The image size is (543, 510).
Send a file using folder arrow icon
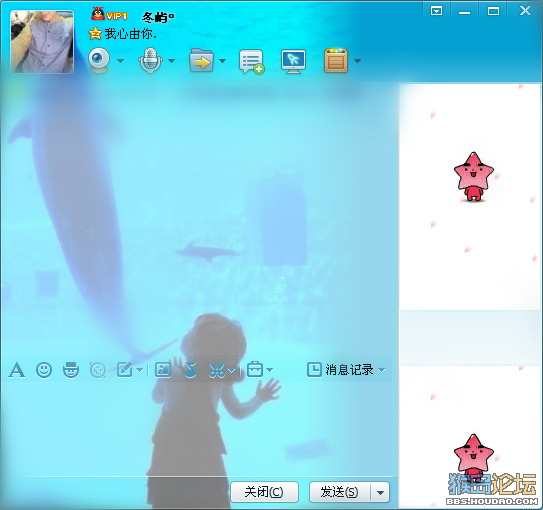[202, 61]
